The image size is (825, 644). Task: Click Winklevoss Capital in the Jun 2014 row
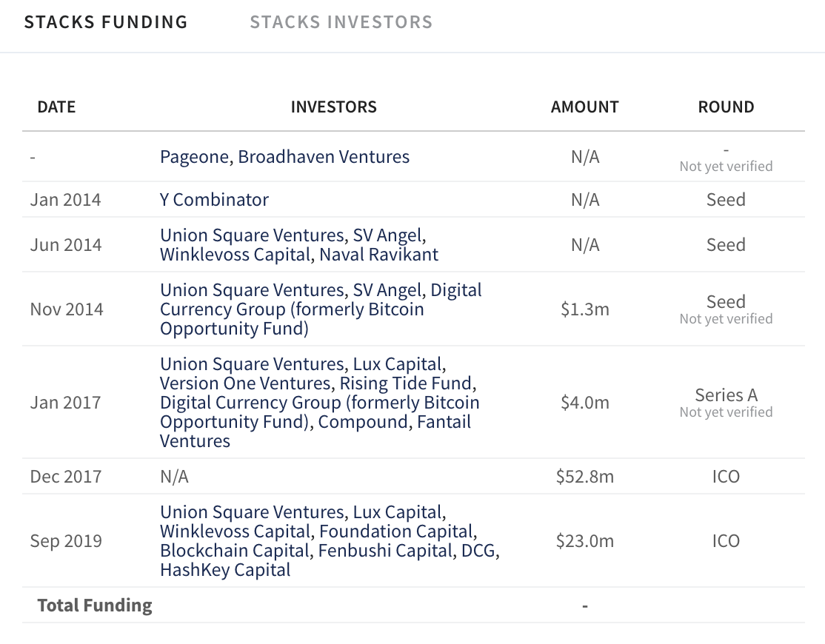pyautogui.click(x=236, y=255)
